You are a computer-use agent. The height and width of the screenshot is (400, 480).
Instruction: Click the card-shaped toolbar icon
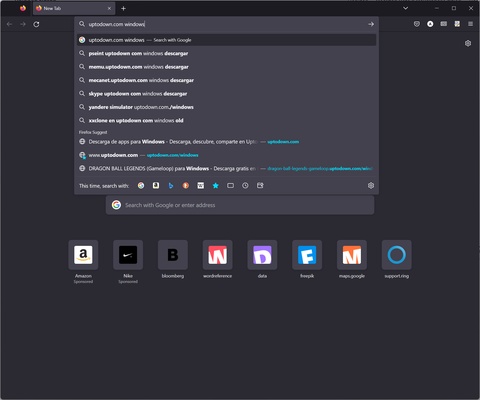pyautogui.click(x=444, y=24)
